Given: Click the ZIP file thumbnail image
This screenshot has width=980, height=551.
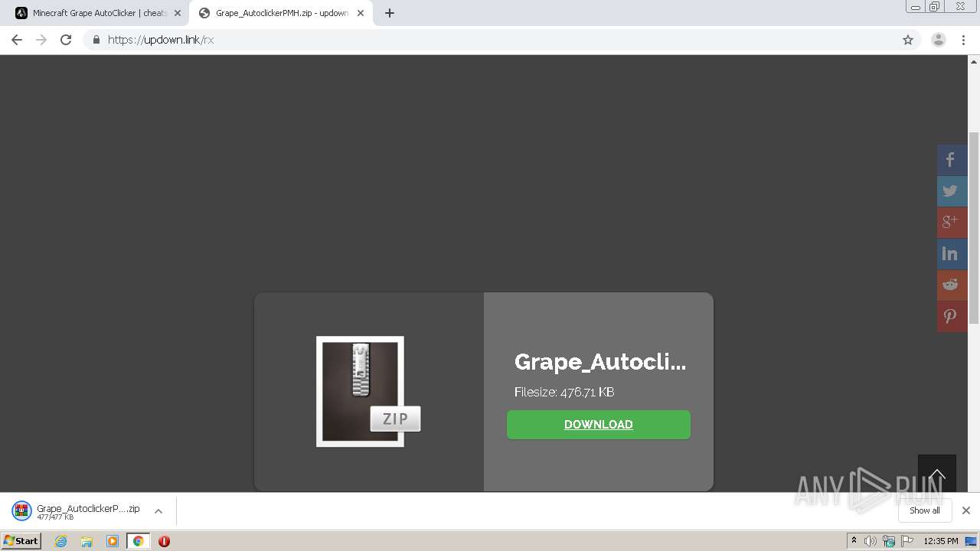Looking at the screenshot, I should pos(368,391).
